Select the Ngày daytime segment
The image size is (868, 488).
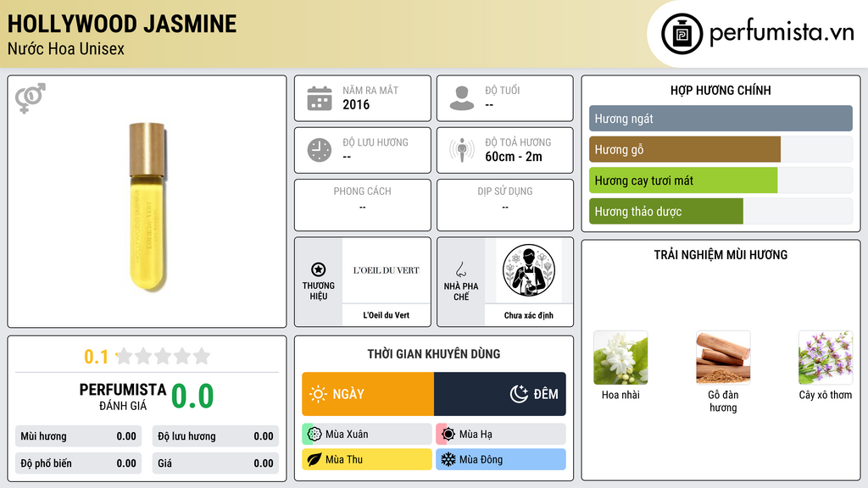(x=368, y=394)
